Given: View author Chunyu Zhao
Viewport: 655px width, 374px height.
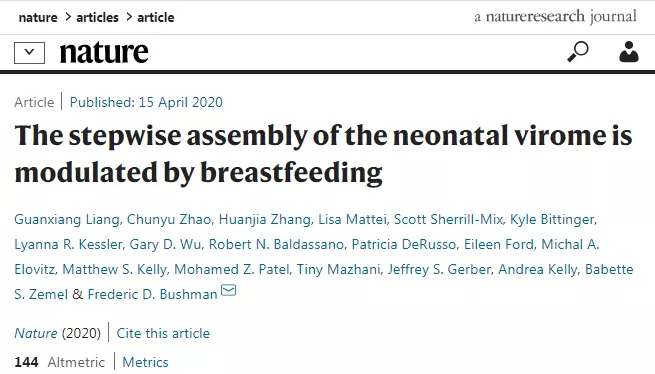Looking at the screenshot, I should point(169,219).
